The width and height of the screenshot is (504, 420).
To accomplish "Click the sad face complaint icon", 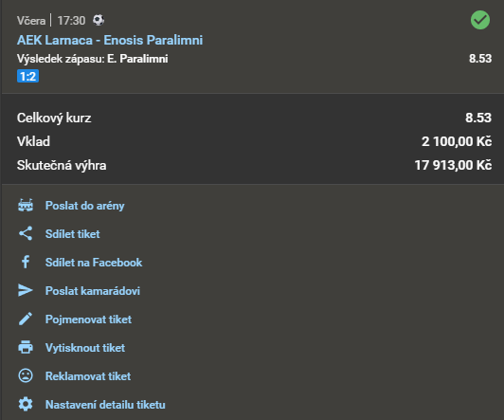I will [x=26, y=375].
